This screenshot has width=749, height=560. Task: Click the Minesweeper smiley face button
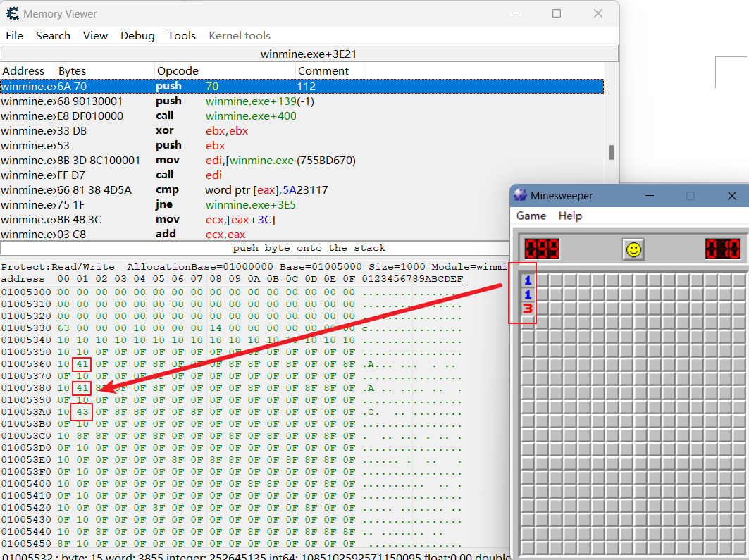[633, 249]
